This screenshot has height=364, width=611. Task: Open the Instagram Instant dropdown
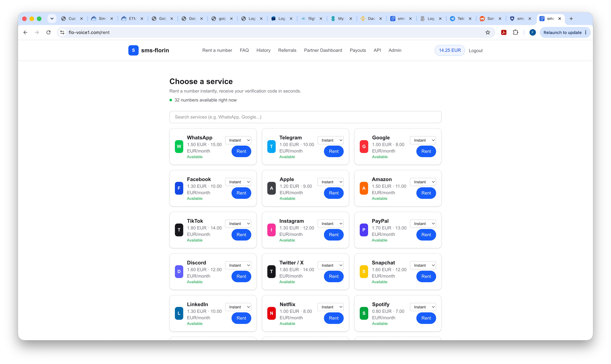pyautogui.click(x=331, y=224)
